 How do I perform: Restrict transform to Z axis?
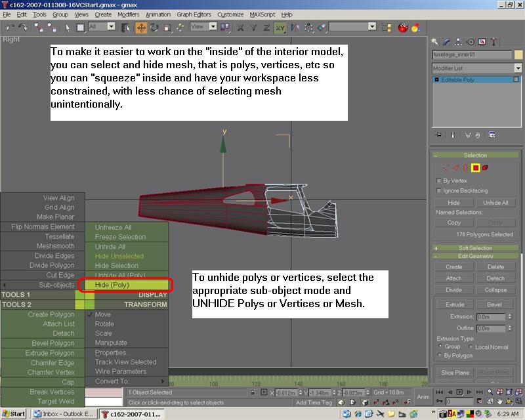click(266, 28)
